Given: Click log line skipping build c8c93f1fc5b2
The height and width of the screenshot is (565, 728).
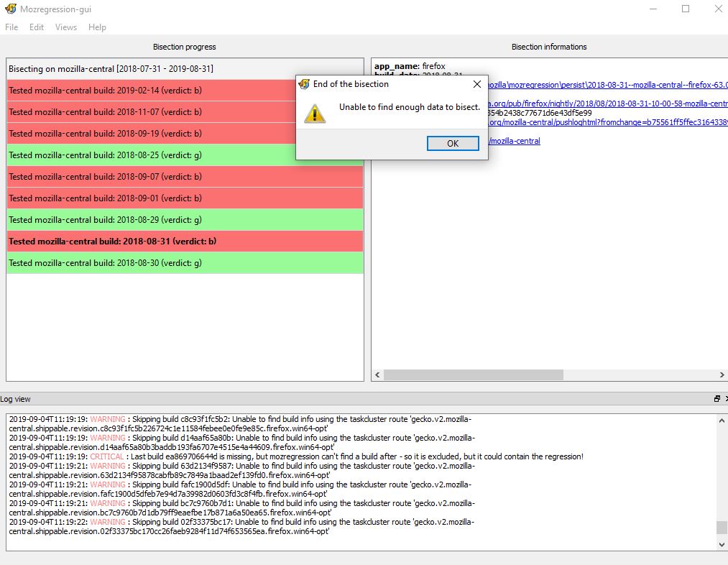Looking at the screenshot, I should pos(241,424).
